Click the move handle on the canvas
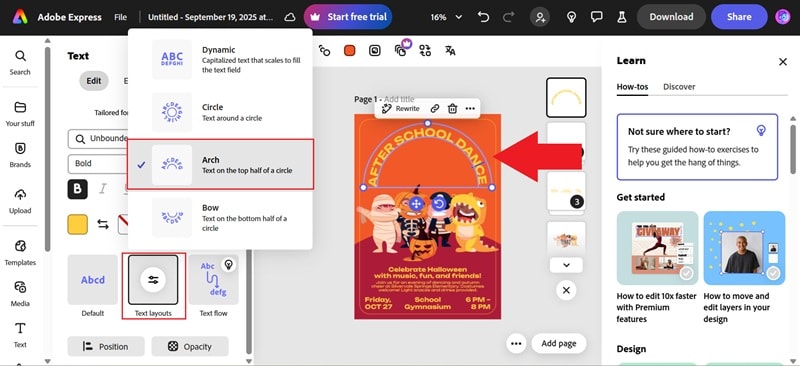This screenshot has height=366, width=800. 416,204
